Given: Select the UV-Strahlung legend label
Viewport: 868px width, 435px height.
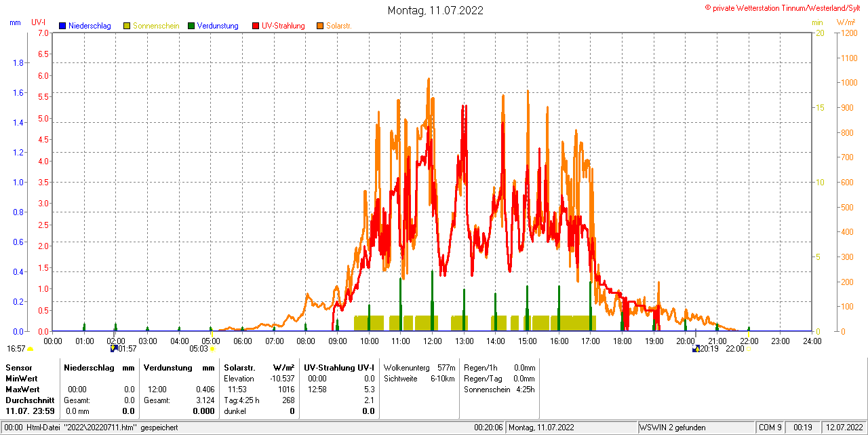Looking at the screenshot, I should tap(283, 26).
